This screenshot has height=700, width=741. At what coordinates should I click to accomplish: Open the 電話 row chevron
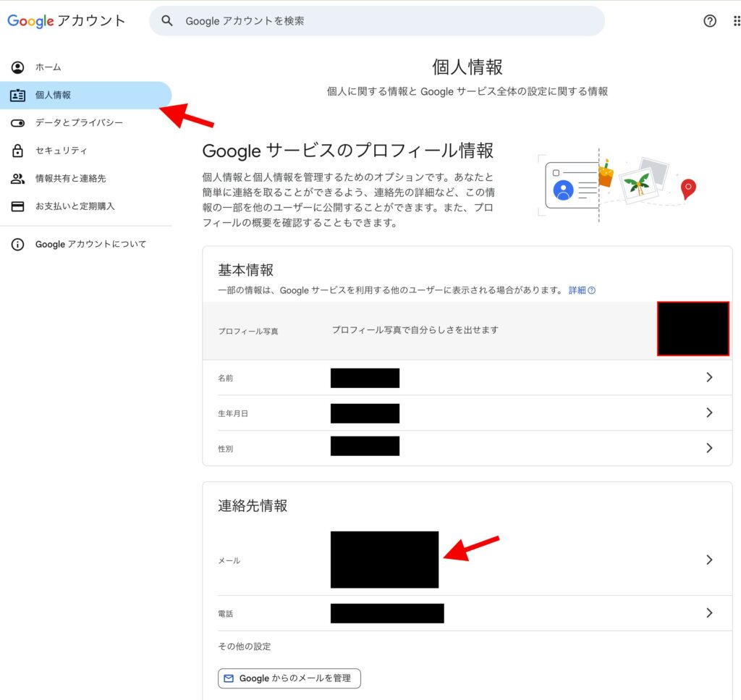pyautogui.click(x=709, y=613)
